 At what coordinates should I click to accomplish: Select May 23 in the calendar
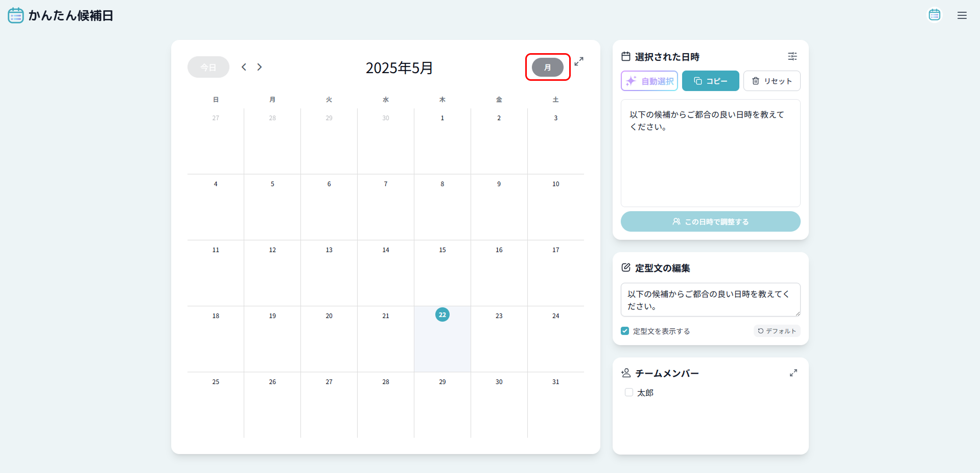[x=499, y=339]
